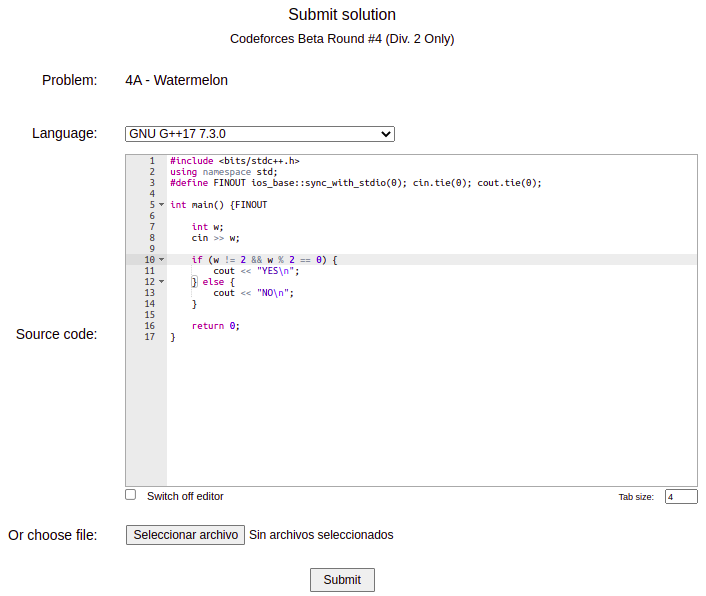Collapse code fold arrow at line 10
This screenshot has width=706, height=596.
click(162, 260)
